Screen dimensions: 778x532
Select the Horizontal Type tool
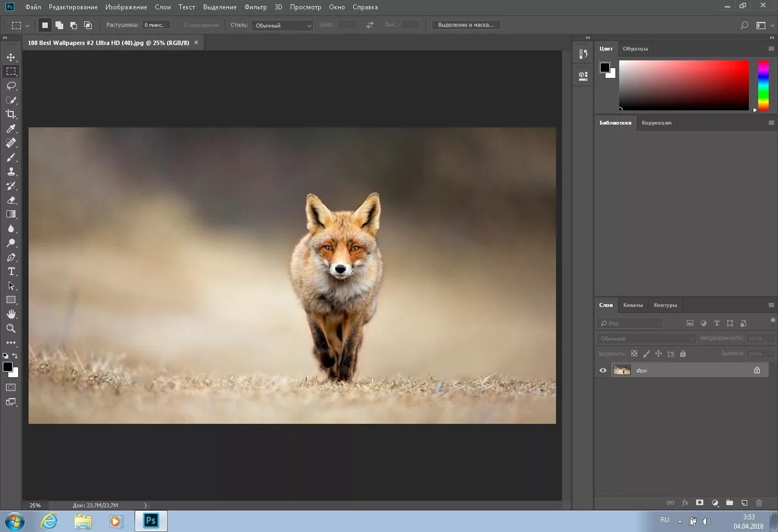coord(11,272)
